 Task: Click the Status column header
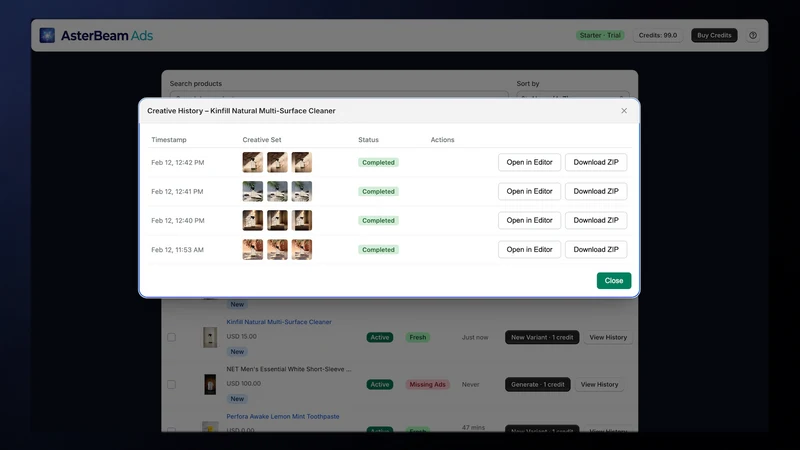(368, 139)
